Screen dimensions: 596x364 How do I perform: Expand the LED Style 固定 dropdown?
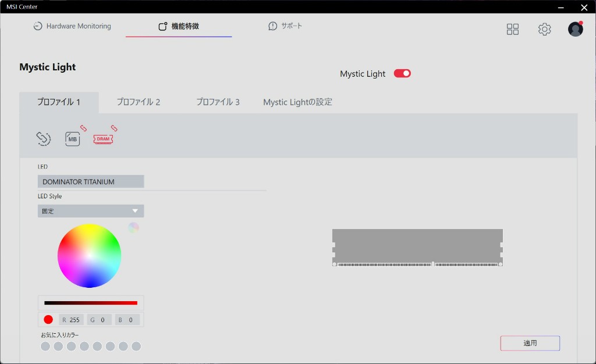91,211
